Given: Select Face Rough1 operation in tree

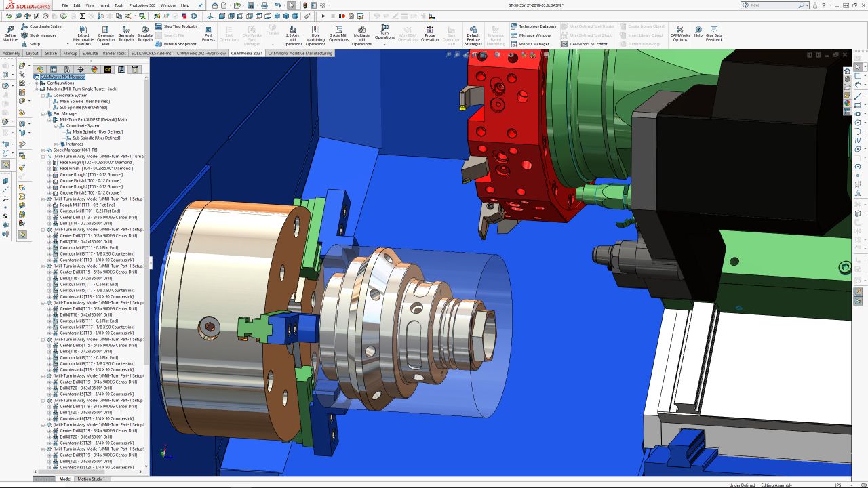Looking at the screenshot, I should click(96, 163).
